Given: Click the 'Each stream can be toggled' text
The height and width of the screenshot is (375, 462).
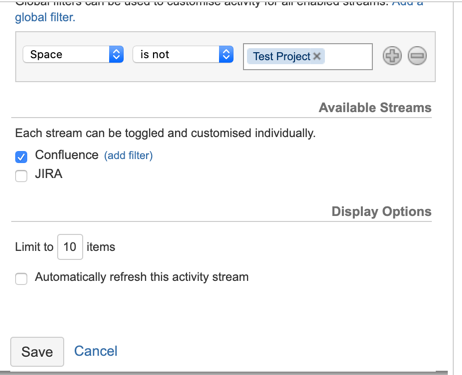Looking at the screenshot, I should tap(165, 133).
